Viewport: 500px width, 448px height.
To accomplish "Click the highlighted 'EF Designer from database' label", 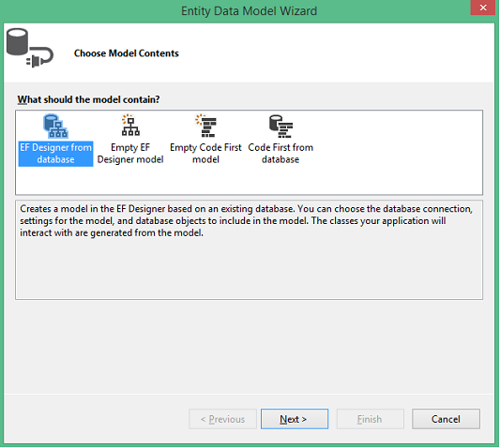I will [55, 154].
